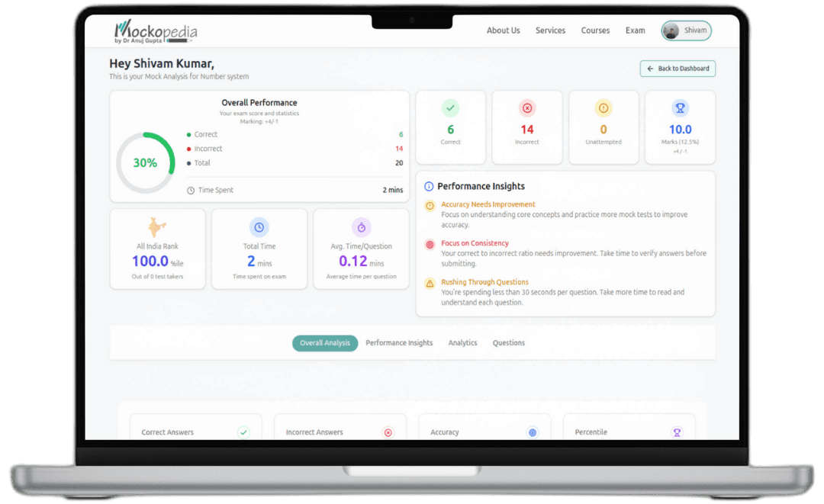Click the Avg Time/Question hourglass icon

(361, 226)
